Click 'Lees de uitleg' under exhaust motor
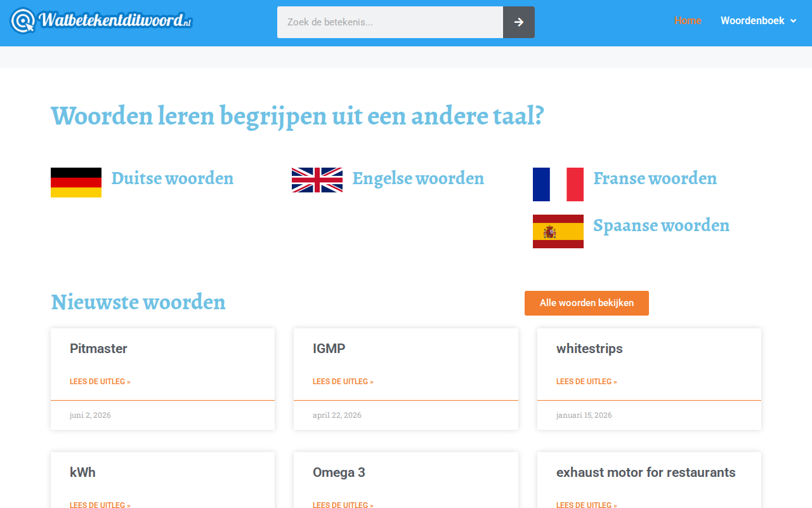812x508 pixels. click(x=587, y=505)
